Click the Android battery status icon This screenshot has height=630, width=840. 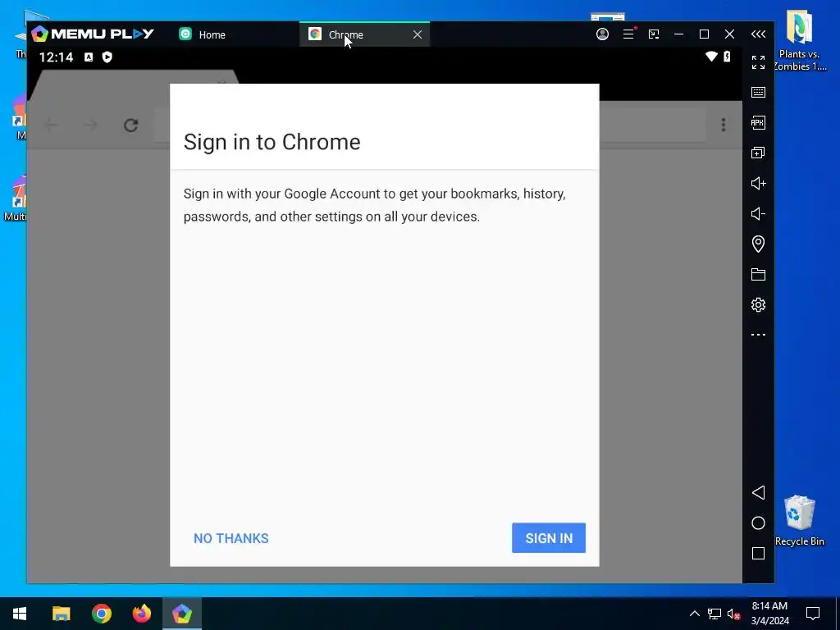click(727, 57)
